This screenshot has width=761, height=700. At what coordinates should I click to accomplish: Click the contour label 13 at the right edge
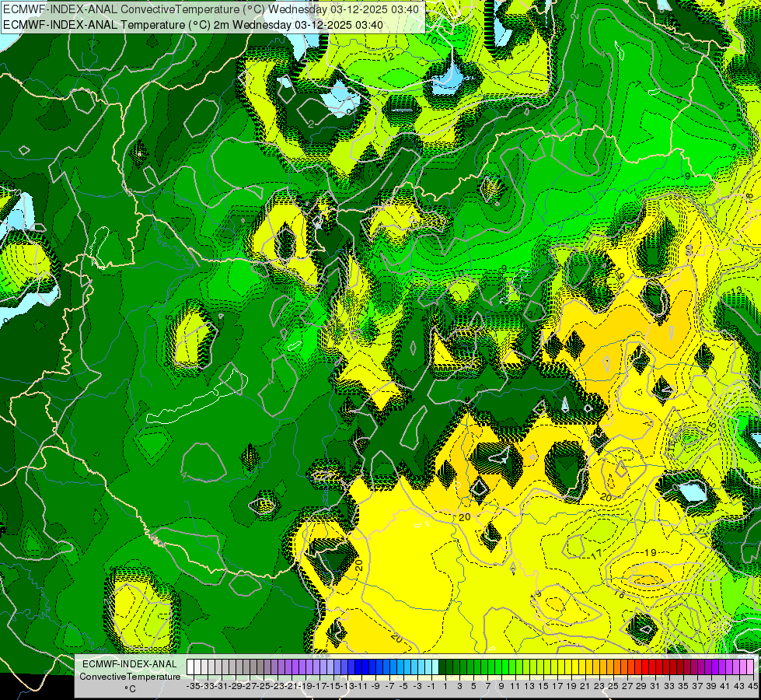coord(736,290)
